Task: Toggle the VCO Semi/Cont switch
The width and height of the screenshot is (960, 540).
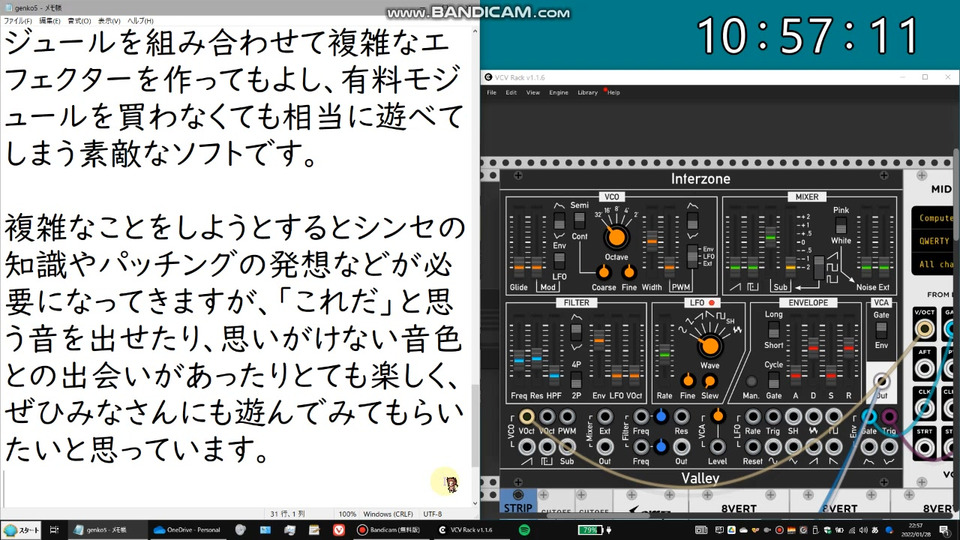Action: pos(579,220)
